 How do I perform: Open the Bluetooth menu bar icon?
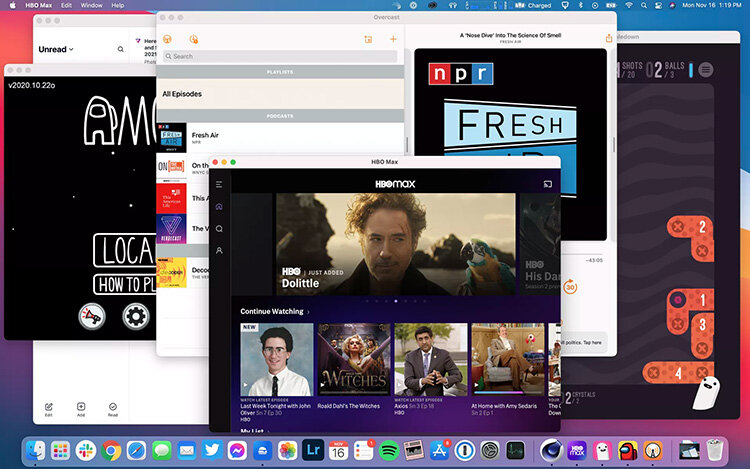[581, 5]
